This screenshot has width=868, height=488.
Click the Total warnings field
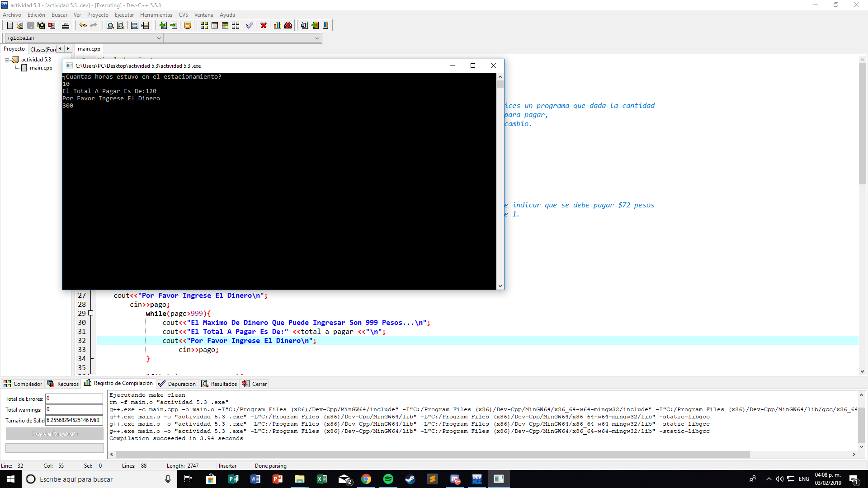pyautogui.click(x=74, y=409)
